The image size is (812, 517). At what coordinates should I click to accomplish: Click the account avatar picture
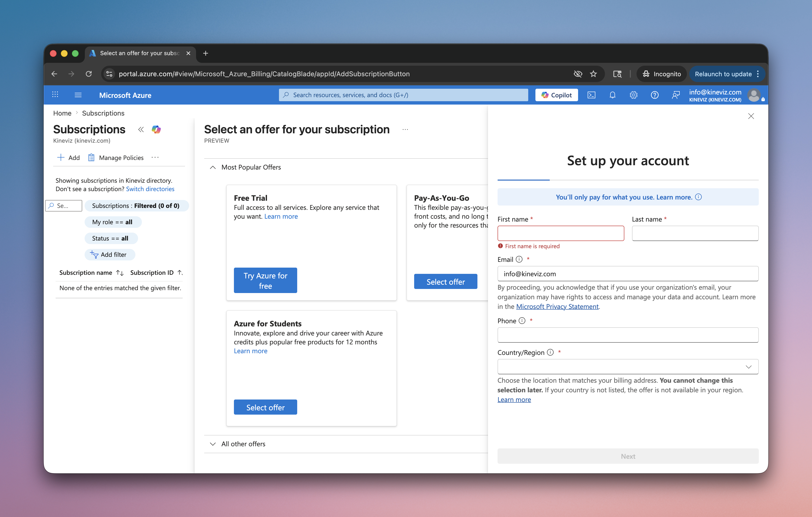pyautogui.click(x=754, y=95)
